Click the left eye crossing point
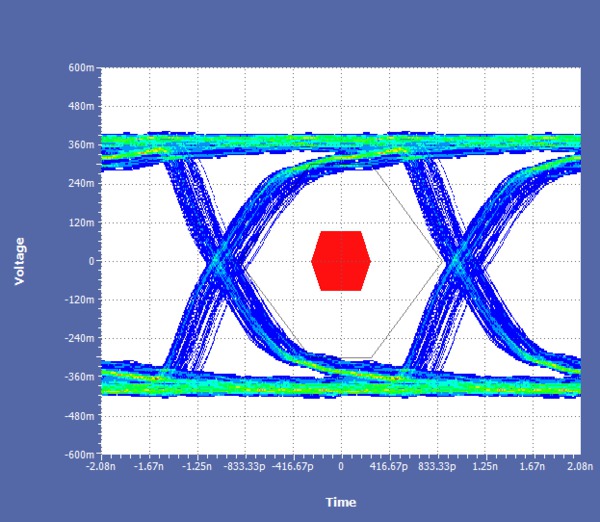Image resolution: width=600 pixels, height=522 pixels. 222,262
